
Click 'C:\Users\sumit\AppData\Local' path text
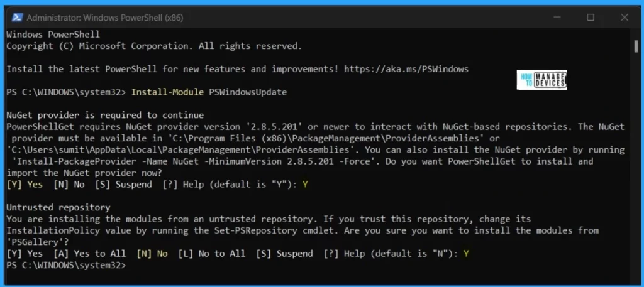click(84, 150)
